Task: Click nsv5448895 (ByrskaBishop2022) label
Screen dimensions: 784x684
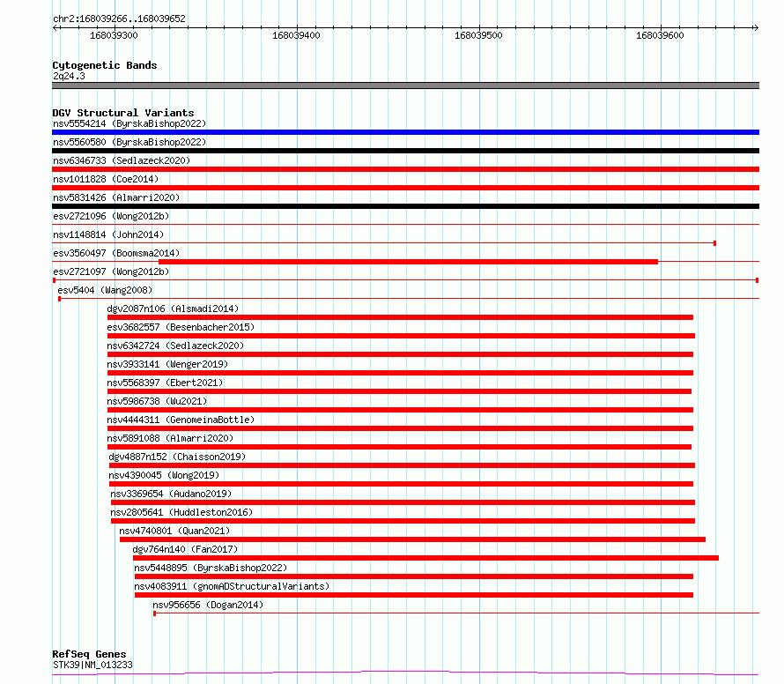Action: [x=211, y=568]
